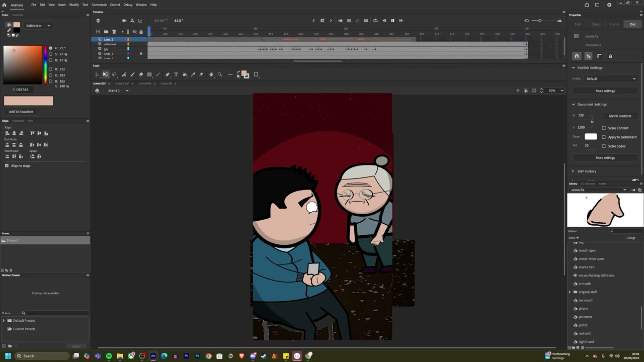Image resolution: width=644 pixels, height=362 pixels.
Task: Expand the original stuff library folder
Action: pyautogui.click(x=570, y=292)
